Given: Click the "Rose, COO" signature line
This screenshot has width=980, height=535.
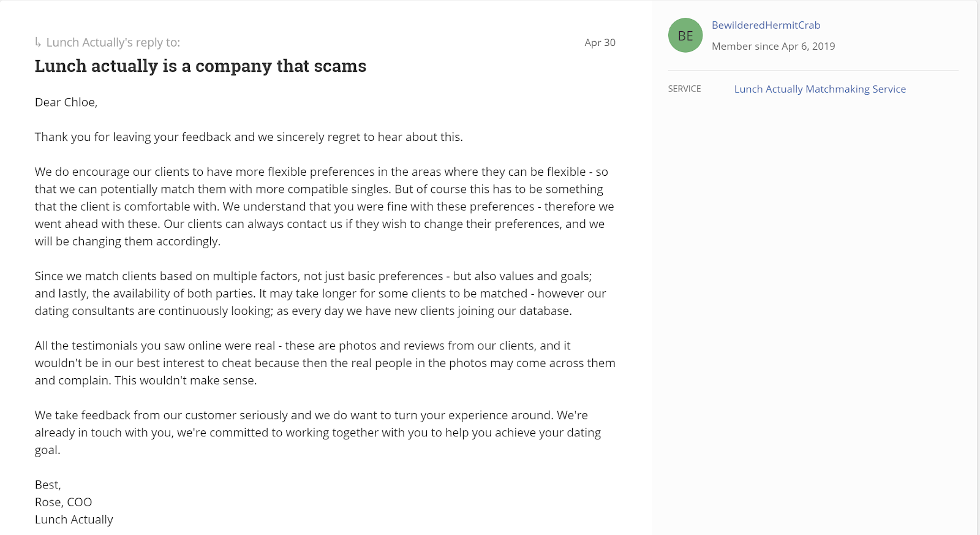Looking at the screenshot, I should (63, 502).
